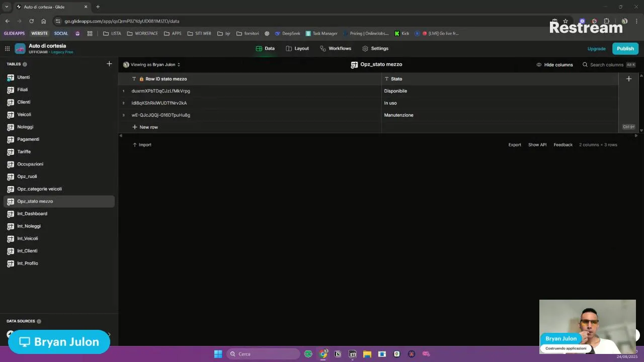Viewport: 644px width, 362px height.
Task: Click the taskbar Cerca search box
Action: [x=264, y=354]
